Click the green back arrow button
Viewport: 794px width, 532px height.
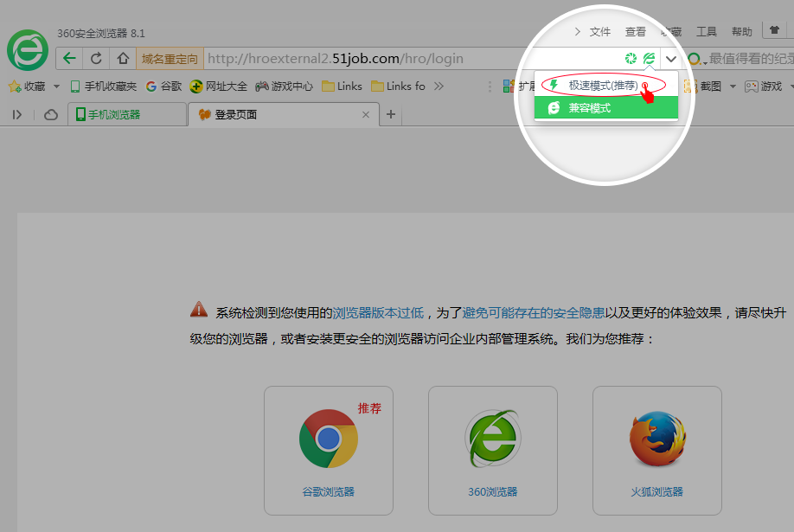click(x=70, y=59)
